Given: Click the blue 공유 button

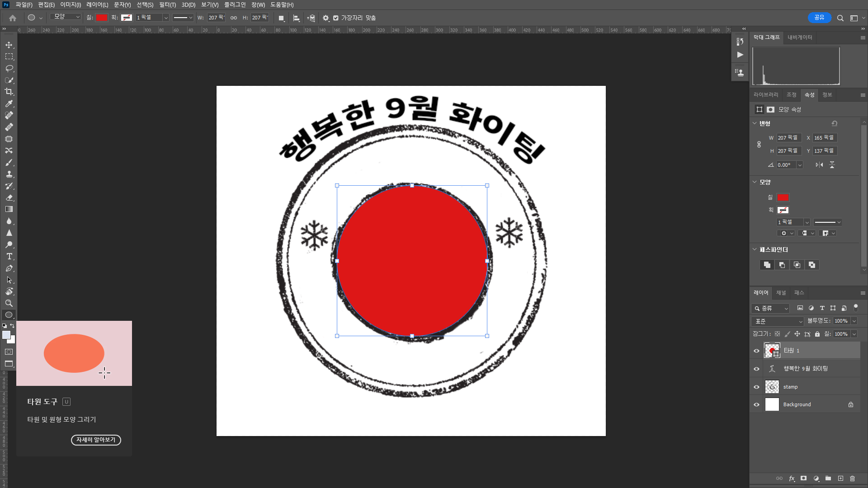Looking at the screenshot, I should click(819, 18).
